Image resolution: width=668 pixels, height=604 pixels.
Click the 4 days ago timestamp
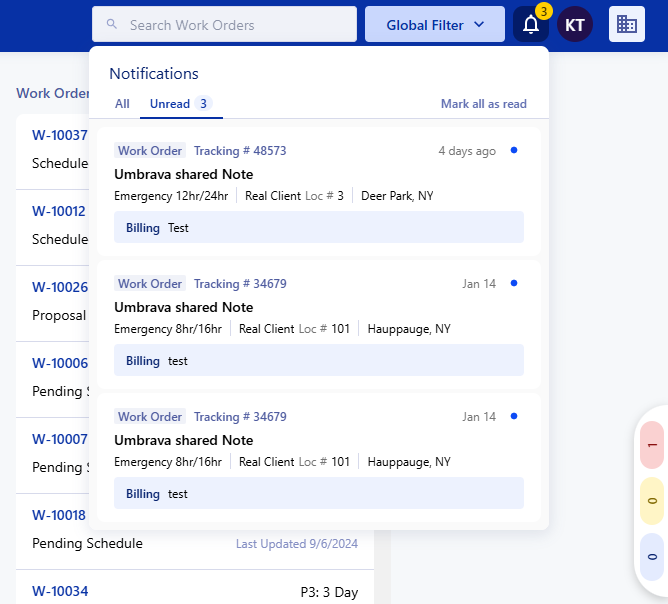(x=467, y=151)
